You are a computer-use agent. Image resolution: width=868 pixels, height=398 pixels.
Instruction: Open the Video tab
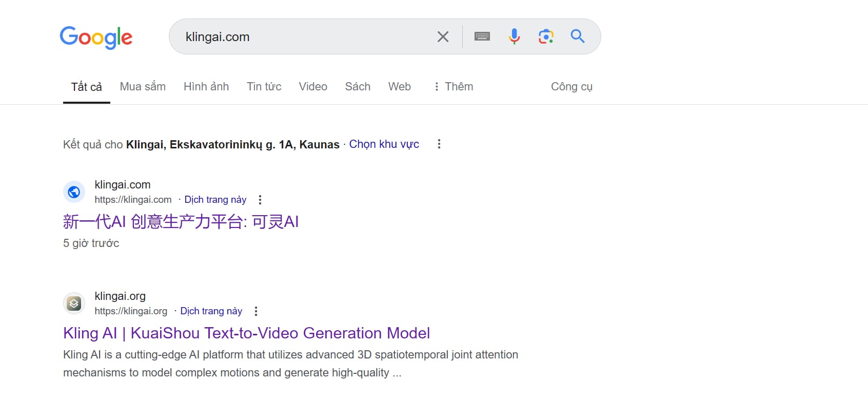[x=313, y=86]
